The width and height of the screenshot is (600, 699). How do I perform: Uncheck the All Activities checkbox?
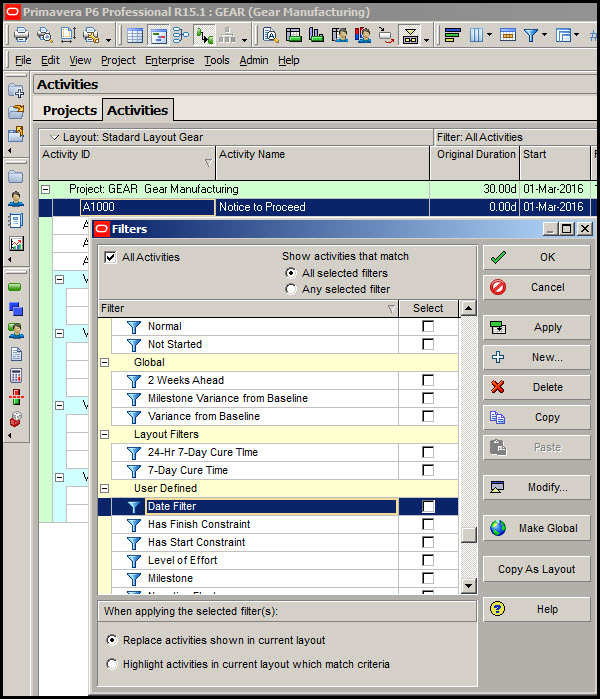click(110, 257)
